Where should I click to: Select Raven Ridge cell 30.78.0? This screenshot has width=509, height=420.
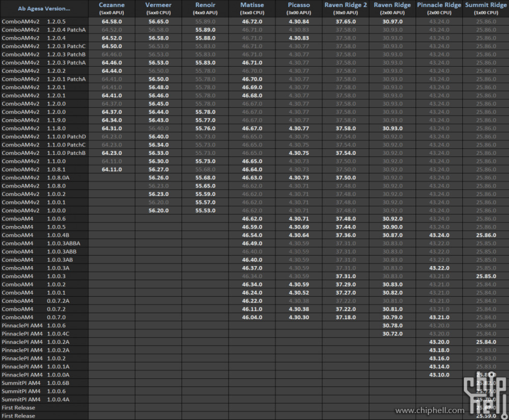tap(392, 325)
